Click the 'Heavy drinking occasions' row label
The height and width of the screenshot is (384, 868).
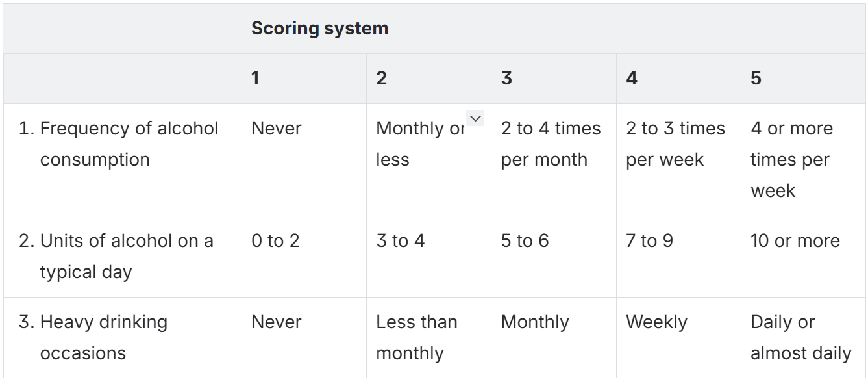103,337
